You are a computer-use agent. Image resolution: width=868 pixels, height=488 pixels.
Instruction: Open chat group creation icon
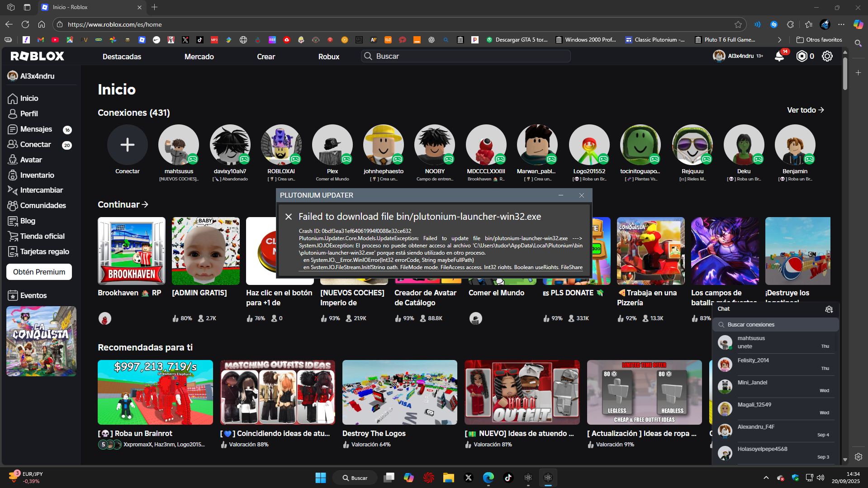click(829, 309)
